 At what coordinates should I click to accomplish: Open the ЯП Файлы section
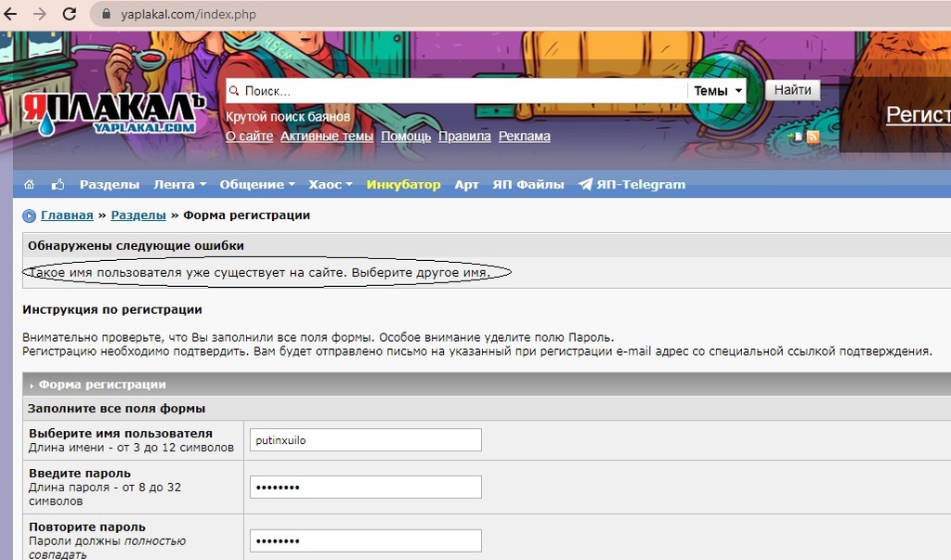click(x=528, y=185)
